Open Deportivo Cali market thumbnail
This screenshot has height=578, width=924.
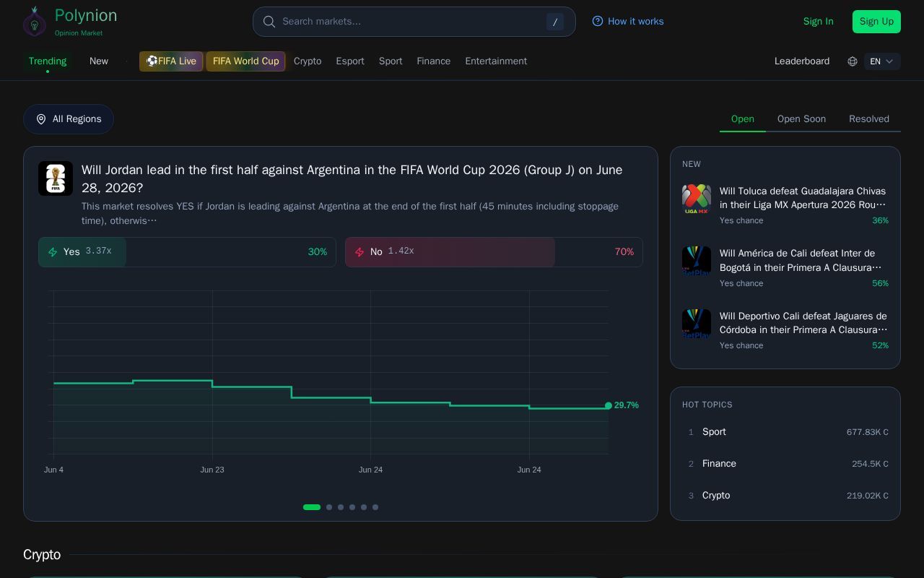click(x=697, y=324)
